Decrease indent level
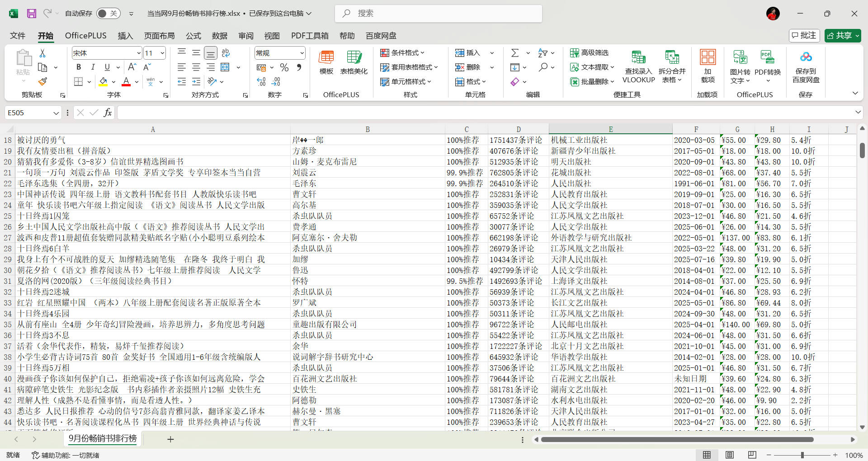 point(182,82)
